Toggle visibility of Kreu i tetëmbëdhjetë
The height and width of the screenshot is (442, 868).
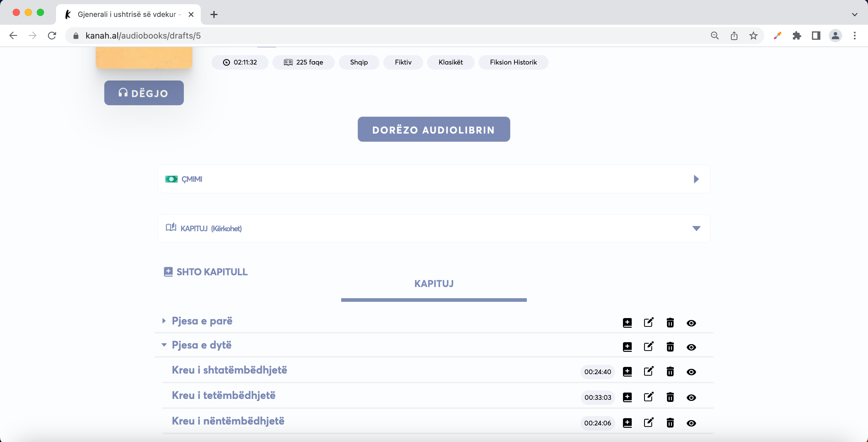coord(691,397)
